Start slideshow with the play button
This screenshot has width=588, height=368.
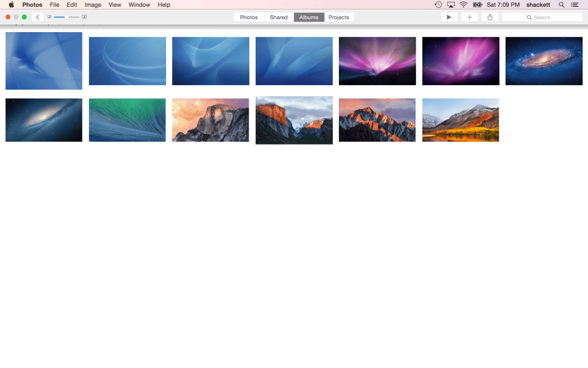449,17
